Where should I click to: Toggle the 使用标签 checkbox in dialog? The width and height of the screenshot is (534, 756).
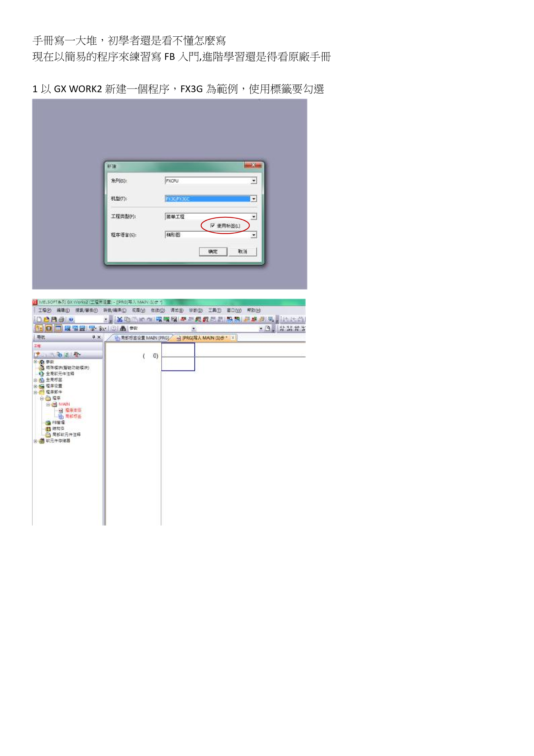tap(212, 226)
